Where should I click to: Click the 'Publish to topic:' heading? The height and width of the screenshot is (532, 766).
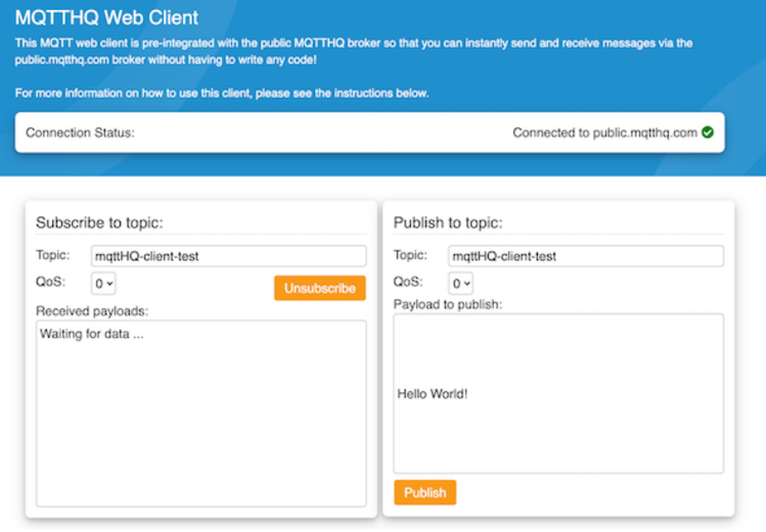(x=448, y=223)
